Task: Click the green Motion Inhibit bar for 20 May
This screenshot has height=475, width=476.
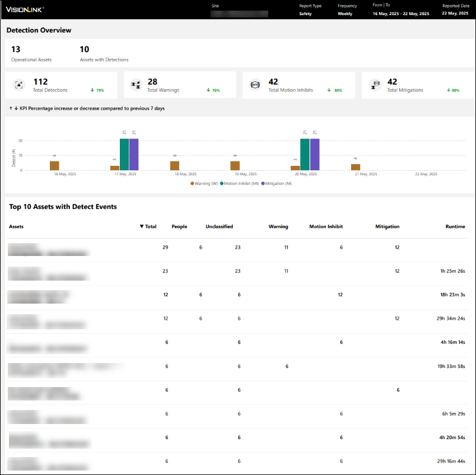Action: (305, 155)
